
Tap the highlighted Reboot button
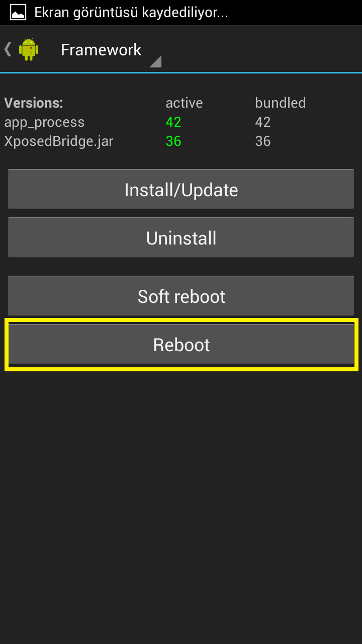(x=181, y=345)
